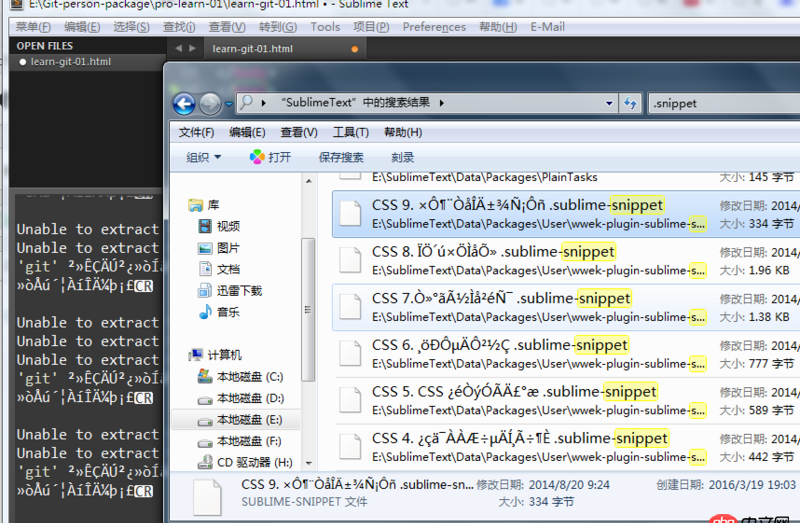Viewport: 800px width, 523px height.
Task: Select 本地磁盘 (E:) drive icon
Action: [205, 421]
